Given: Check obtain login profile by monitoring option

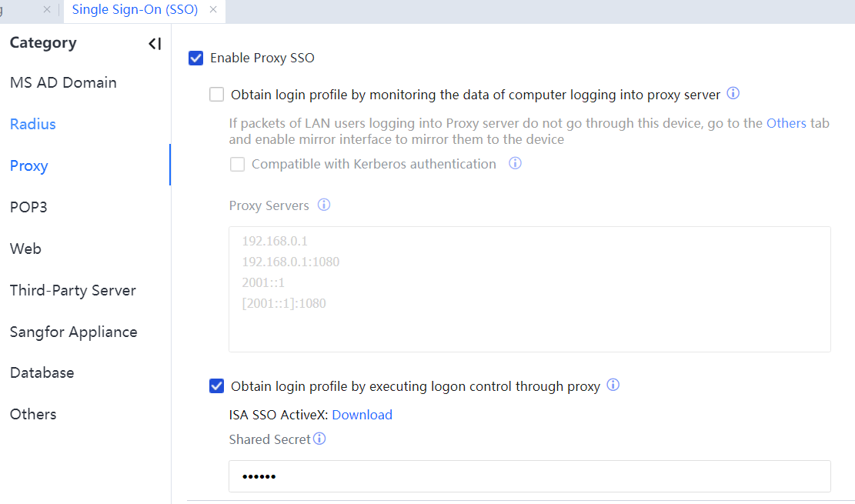Looking at the screenshot, I should [217, 95].
